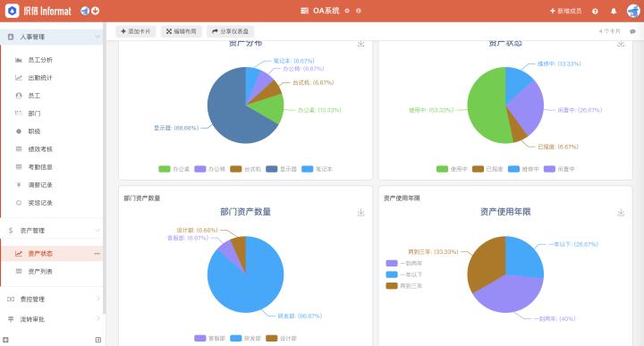
Task: Click the Informat water-drop logo
Action: (12, 11)
